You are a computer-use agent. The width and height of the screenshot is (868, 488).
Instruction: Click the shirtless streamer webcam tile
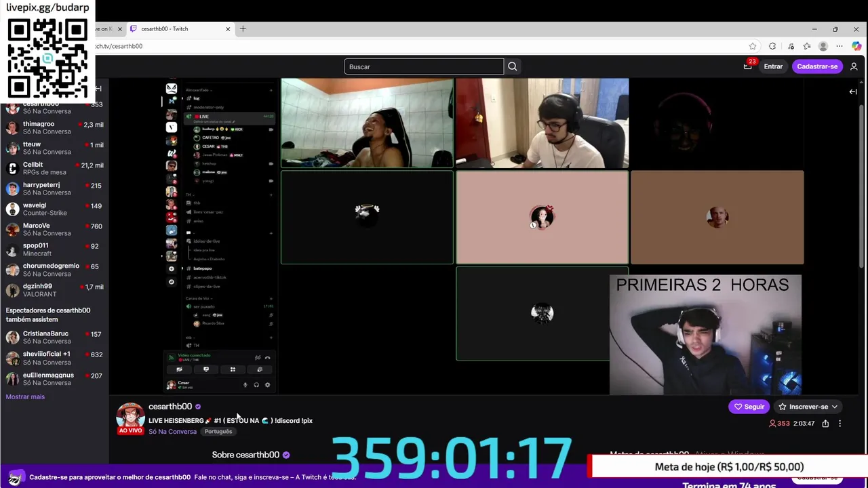[367, 123]
